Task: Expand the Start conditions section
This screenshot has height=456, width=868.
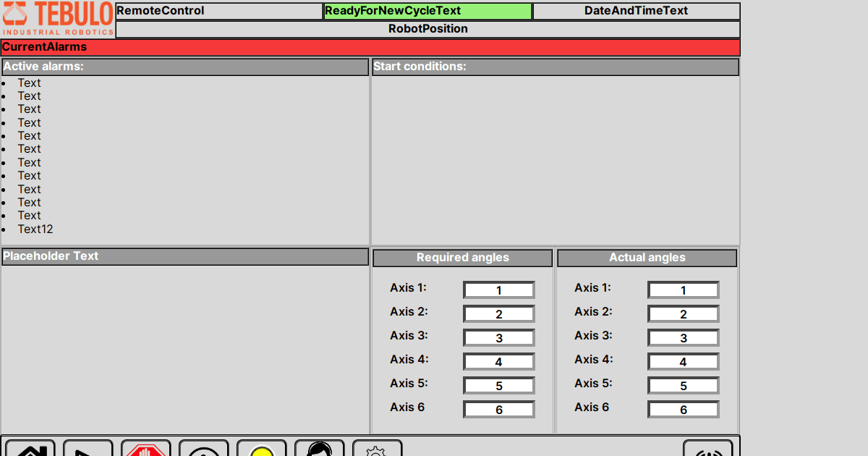Action: [x=556, y=67]
